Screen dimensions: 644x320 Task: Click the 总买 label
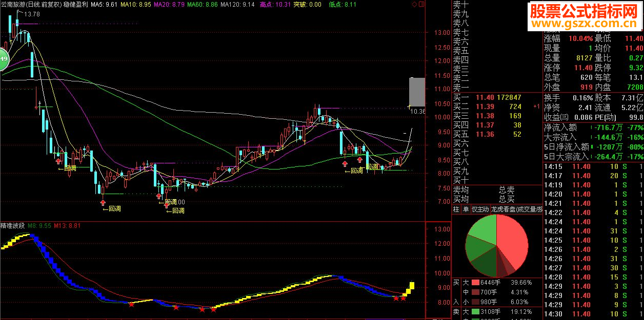(507, 199)
